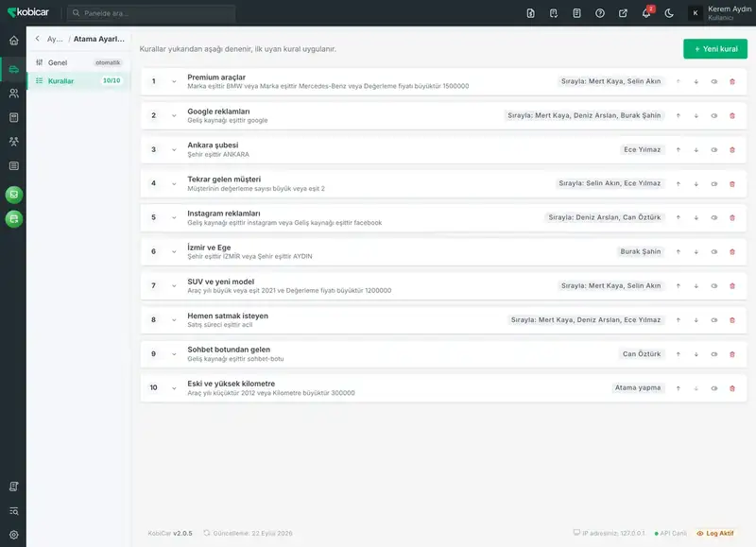Go back using the breadcrumb arrow
756x547 pixels.
click(38, 39)
